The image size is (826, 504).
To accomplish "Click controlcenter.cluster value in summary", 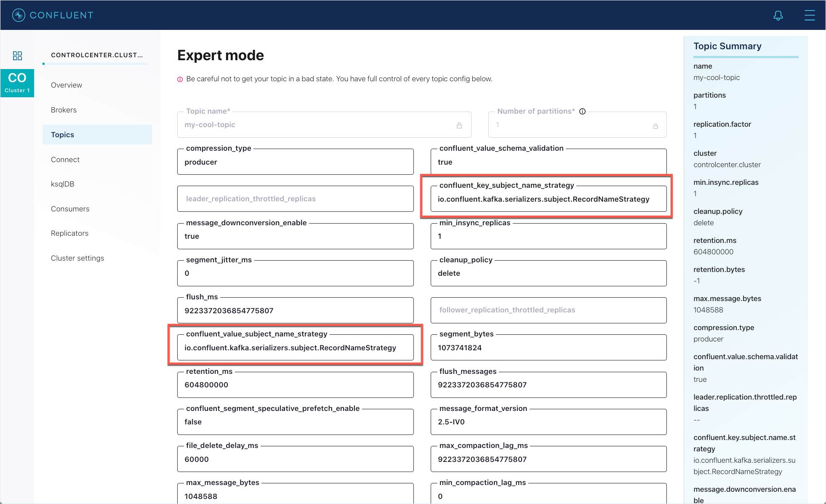I will pyautogui.click(x=727, y=165).
